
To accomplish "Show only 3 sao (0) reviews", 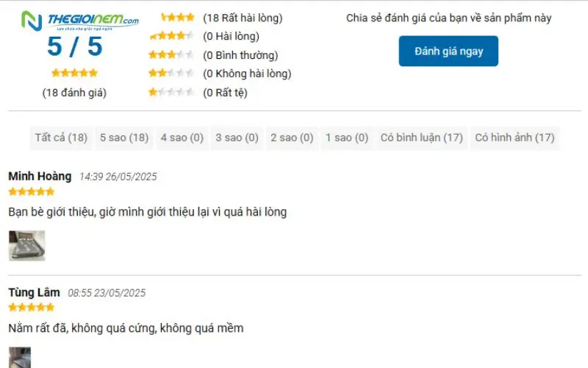I will 237,138.
